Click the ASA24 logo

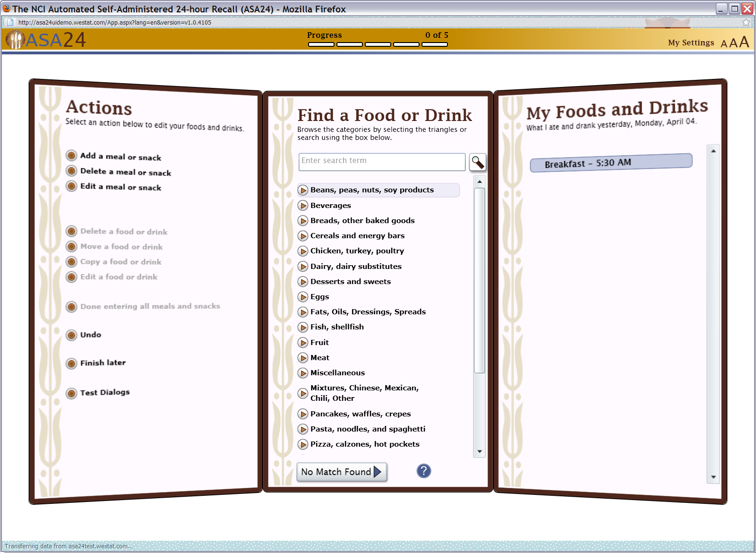pyautogui.click(x=46, y=40)
